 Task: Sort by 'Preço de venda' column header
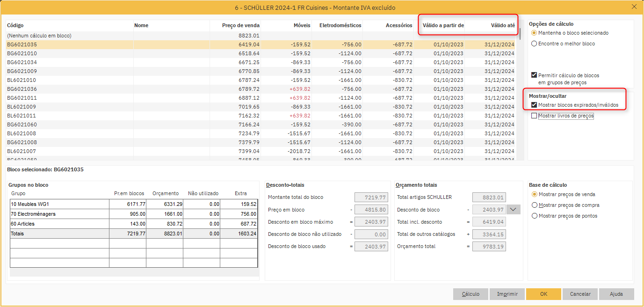tap(241, 26)
